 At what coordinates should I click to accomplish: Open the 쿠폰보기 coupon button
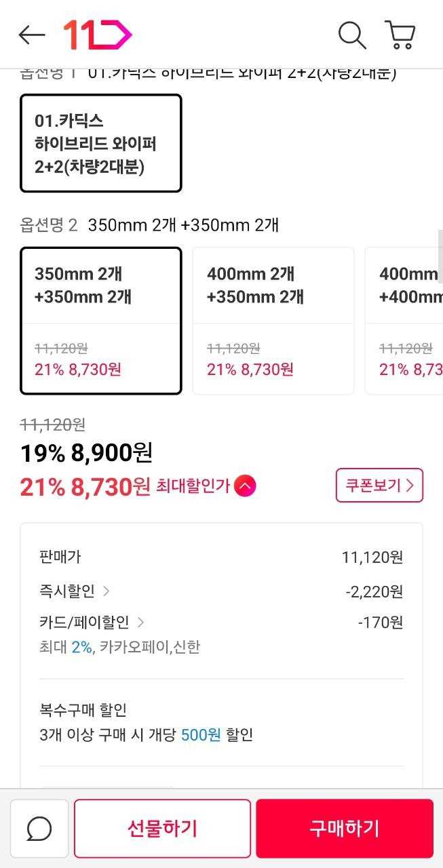coord(379,486)
